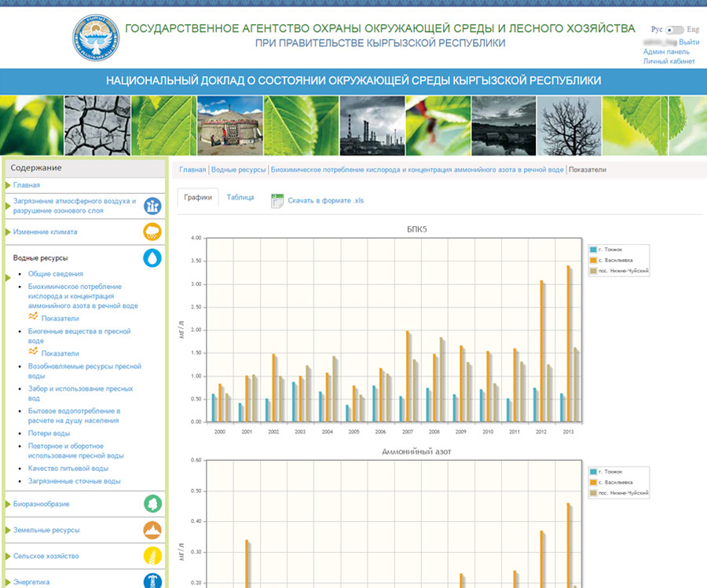Toggle с. Васильевка in Аммонийный азот legend
The image size is (707, 588).
[611, 483]
